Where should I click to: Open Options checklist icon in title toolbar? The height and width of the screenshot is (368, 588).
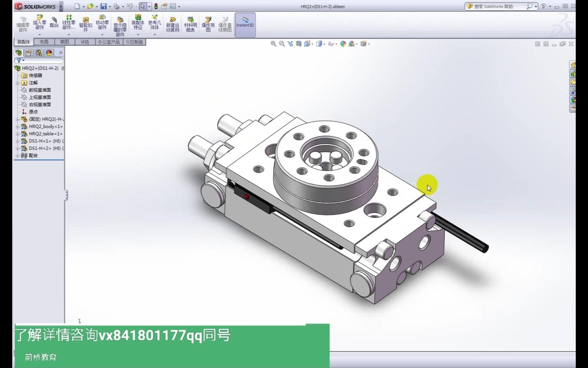173,6
